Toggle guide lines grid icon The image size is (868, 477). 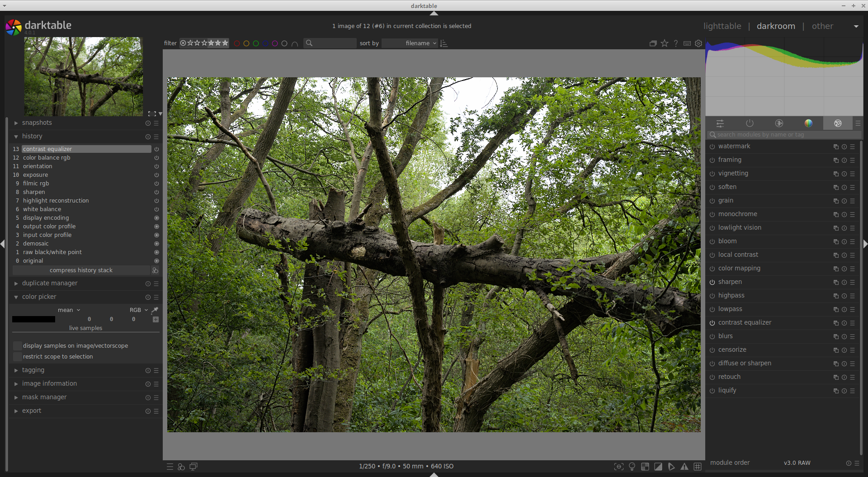pyautogui.click(x=698, y=467)
